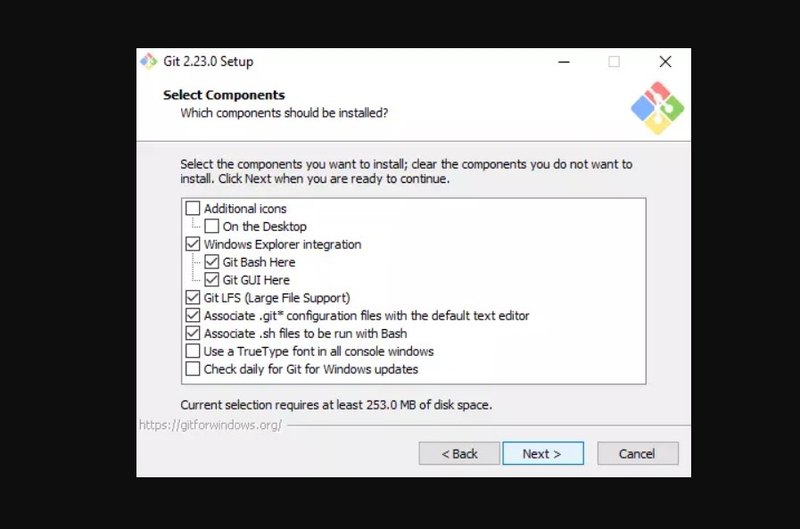Enable the Additional icons checkbox
Image resolution: width=800 pixels, height=529 pixels.
(x=192, y=208)
